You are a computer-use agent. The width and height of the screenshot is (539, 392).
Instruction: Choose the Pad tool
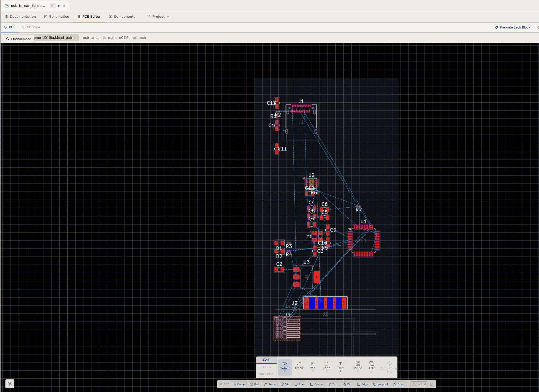click(313, 366)
